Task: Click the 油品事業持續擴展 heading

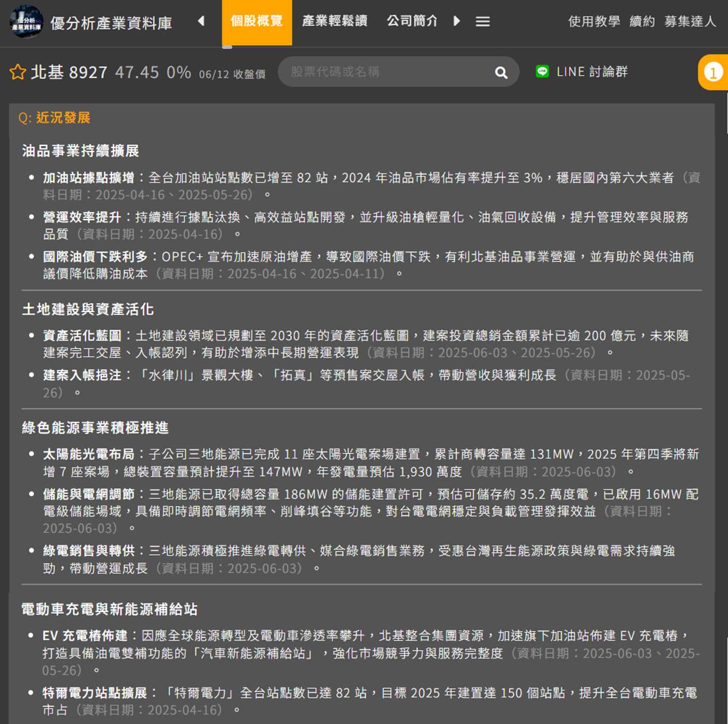Action: [x=80, y=151]
